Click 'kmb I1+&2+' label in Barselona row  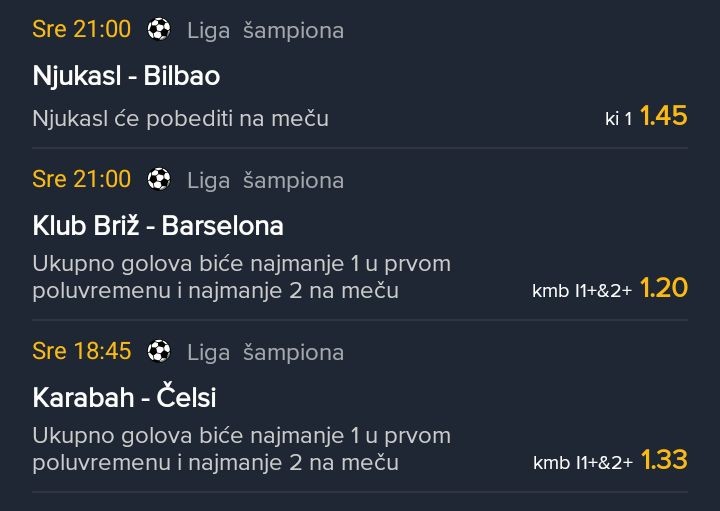click(x=582, y=291)
